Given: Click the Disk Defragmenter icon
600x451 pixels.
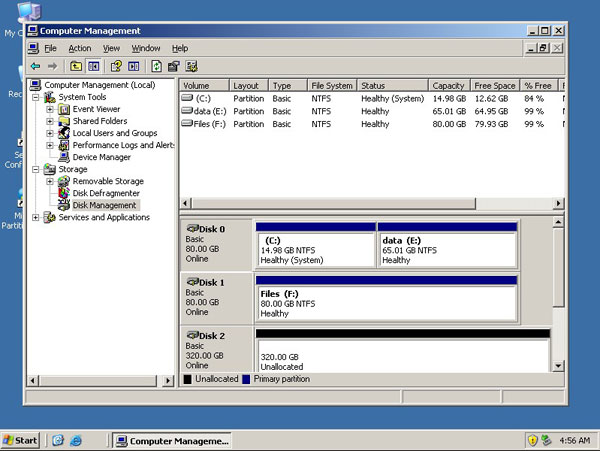Looking at the screenshot, I should click(x=64, y=193).
